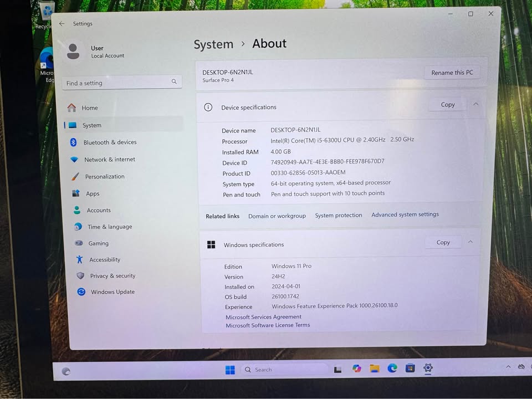Image resolution: width=532 pixels, height=399 pixels.
Task: Select System in the settings sidebar
Action: [124, 125]
